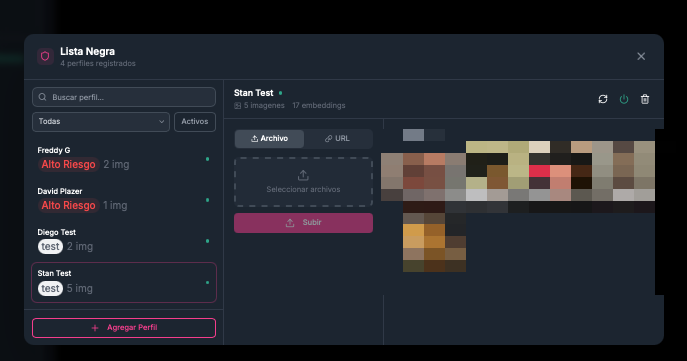Switch to the URL tab

click(x=337, y=138)
